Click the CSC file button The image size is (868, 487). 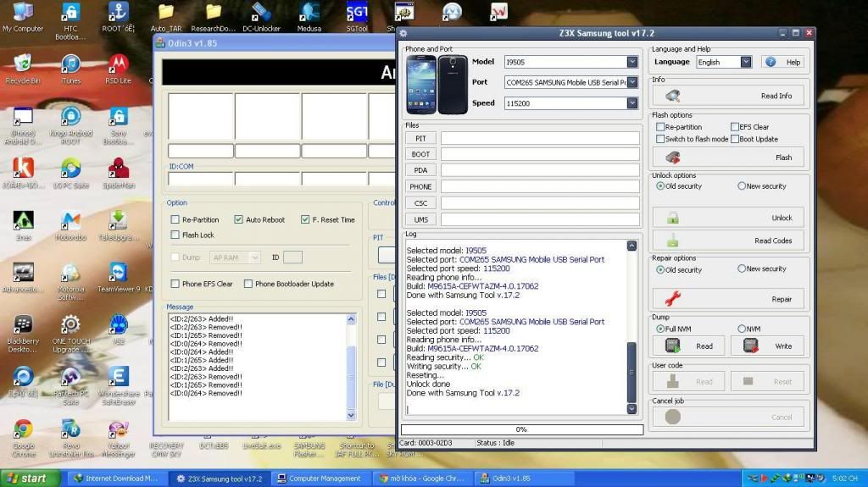420,203
